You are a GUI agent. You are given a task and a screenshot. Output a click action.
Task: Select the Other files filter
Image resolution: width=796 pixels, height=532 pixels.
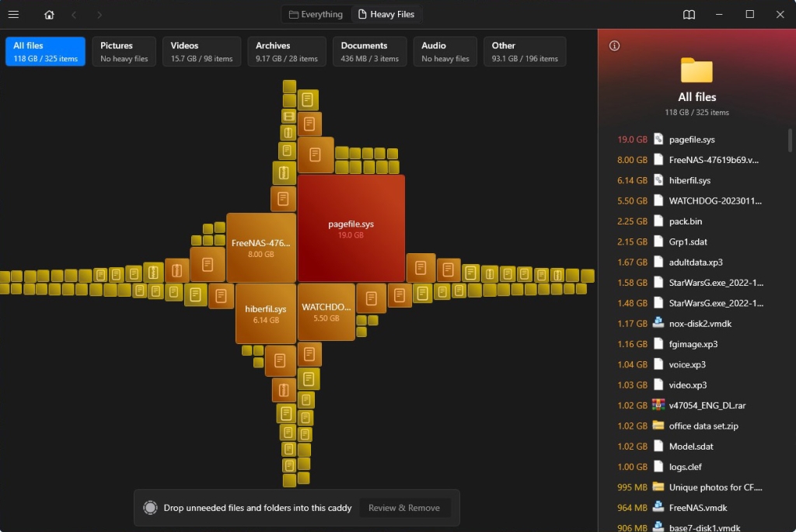[524, 51]
